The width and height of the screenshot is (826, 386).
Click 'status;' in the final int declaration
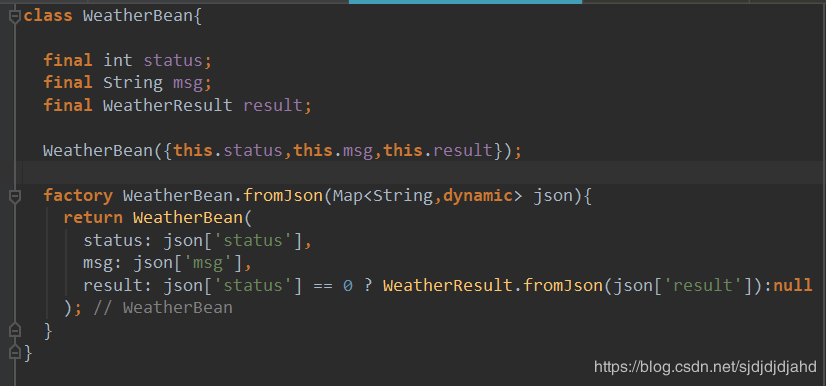178,60
